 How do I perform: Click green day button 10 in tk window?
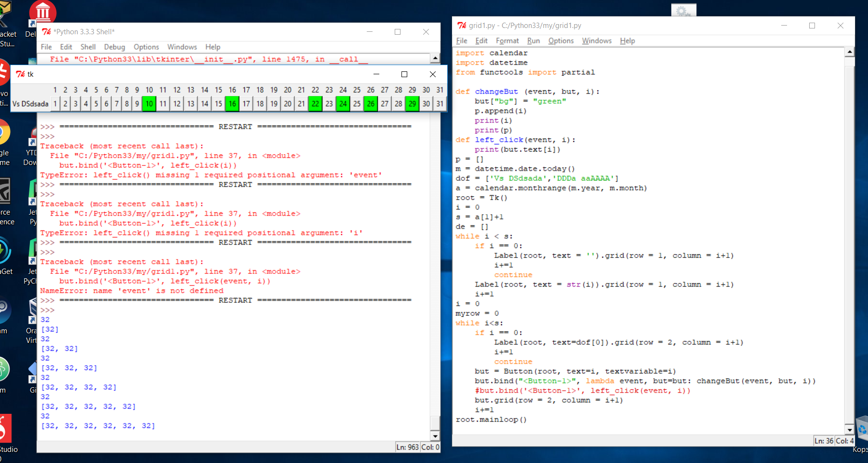click(149, 104)
